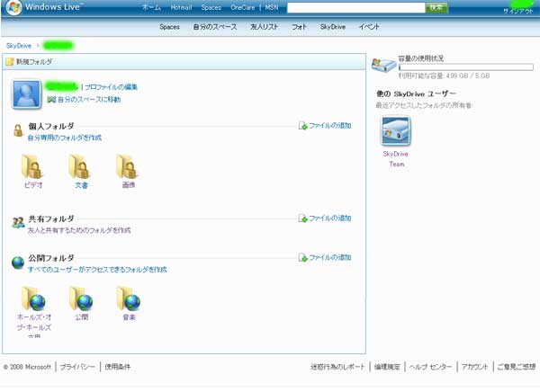Click サインアウト to sign out
This screenshot has height=392, width=540.
point(518,11)
